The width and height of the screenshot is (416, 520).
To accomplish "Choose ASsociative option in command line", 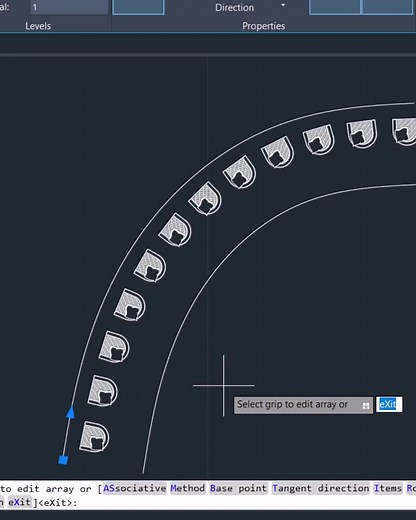I will (134, 488).
